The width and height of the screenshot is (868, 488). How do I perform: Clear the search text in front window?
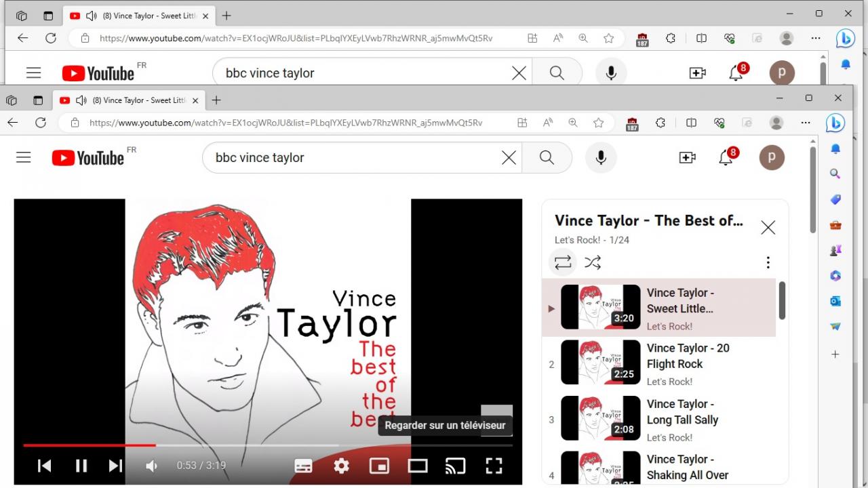(x=509, y=158)
